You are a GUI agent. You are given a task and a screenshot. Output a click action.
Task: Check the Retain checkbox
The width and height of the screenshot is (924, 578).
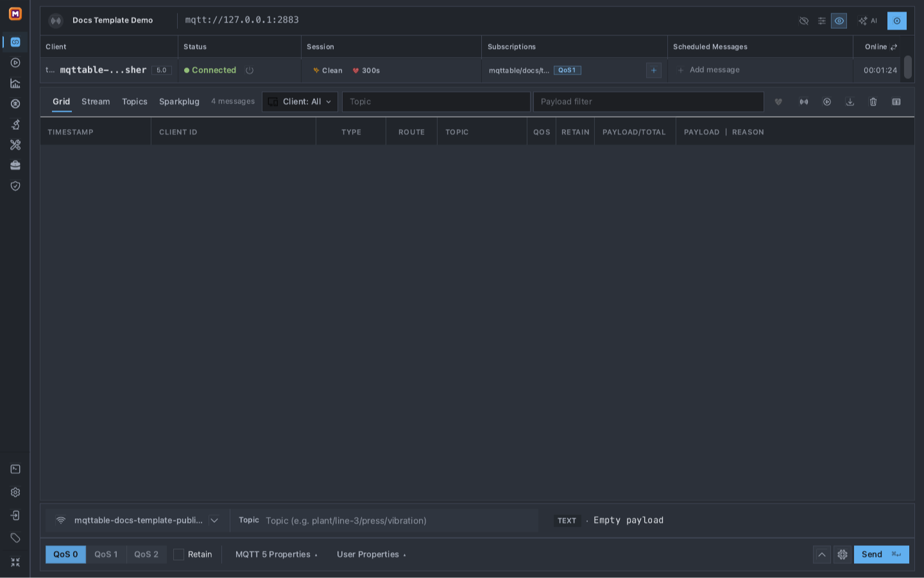[179, 555]
